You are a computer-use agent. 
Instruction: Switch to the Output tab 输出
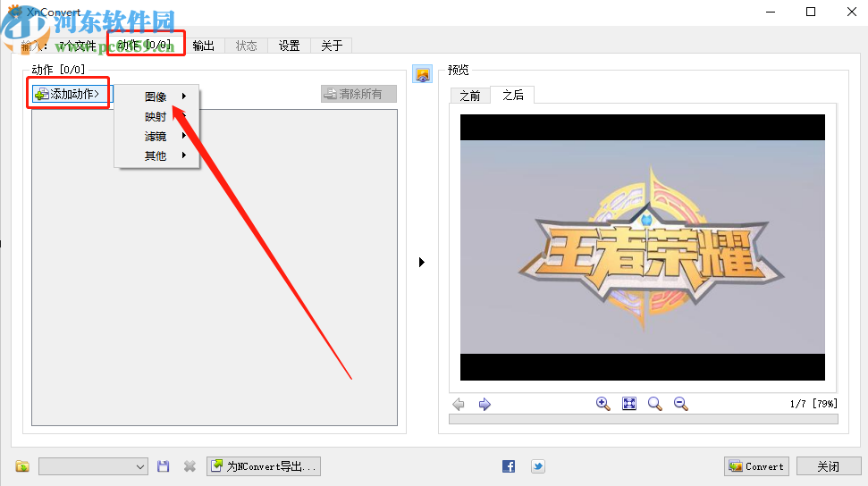[203, 46]
